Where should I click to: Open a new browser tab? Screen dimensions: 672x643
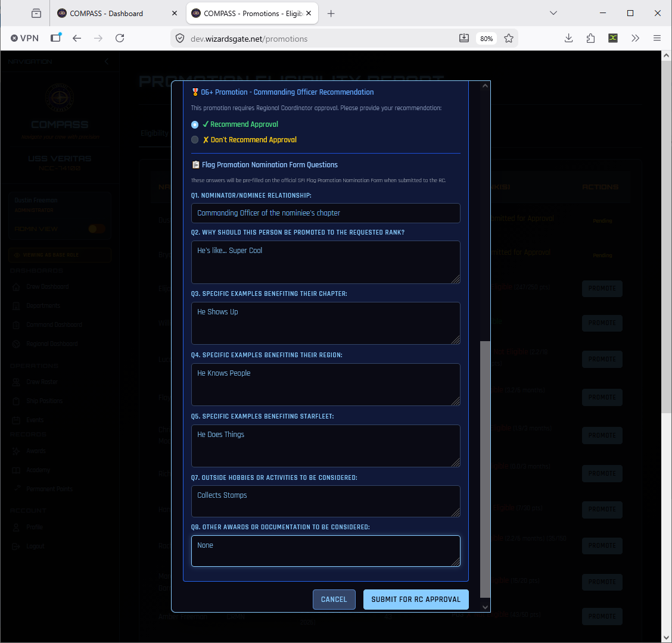tap(331, 13)
